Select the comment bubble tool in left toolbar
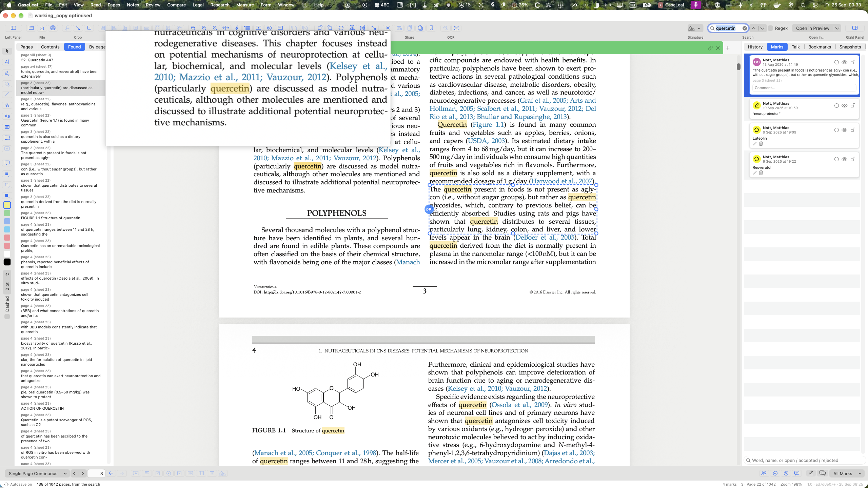The width and height of the screenshot is (868, 488). [7, 163]
